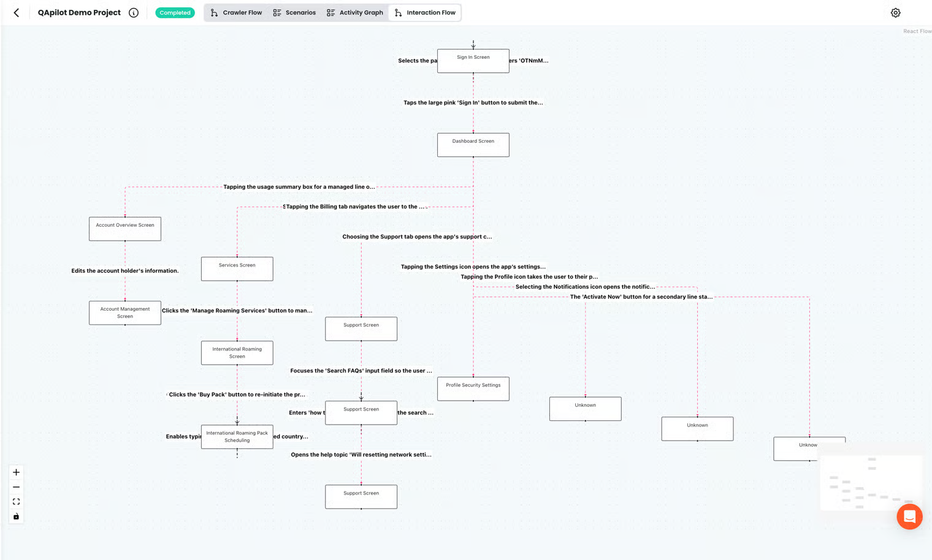Toggle the canvas interactivity lock
Image resolution: width=932 pixels, height=560 pixels.
(17, 516)
